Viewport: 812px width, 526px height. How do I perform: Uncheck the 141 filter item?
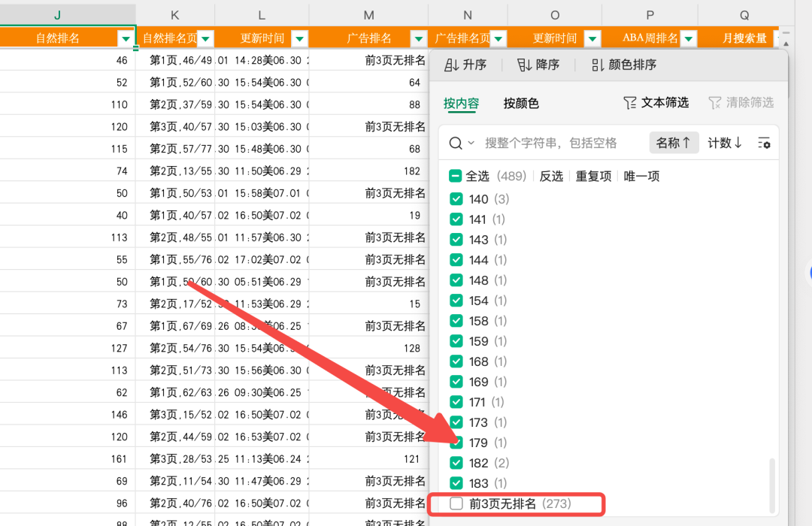[x=456, y=219]
